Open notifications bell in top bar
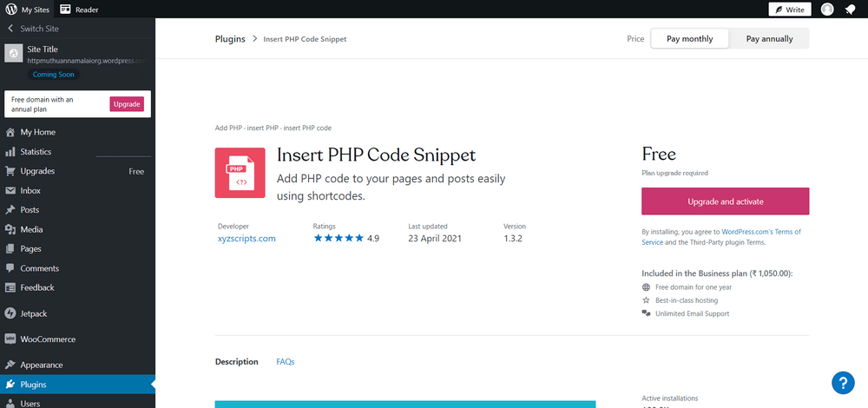This screenshot has height=408, width=868. click(850, 10)
